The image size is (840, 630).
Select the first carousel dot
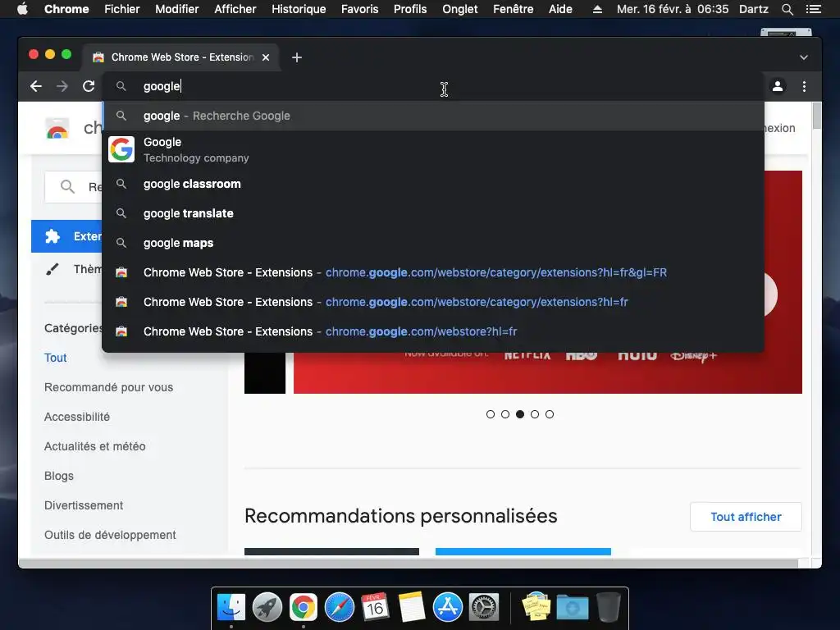click(x=491, y=414)
